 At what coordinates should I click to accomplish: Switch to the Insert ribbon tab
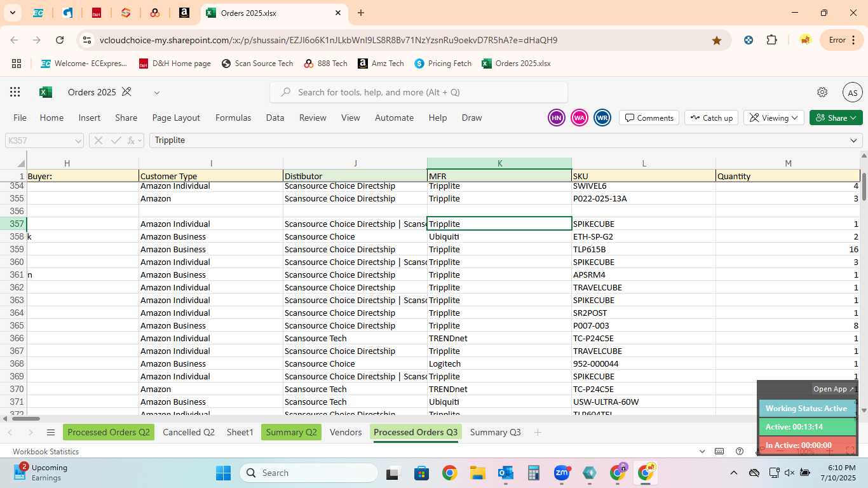tap(90, 118)
